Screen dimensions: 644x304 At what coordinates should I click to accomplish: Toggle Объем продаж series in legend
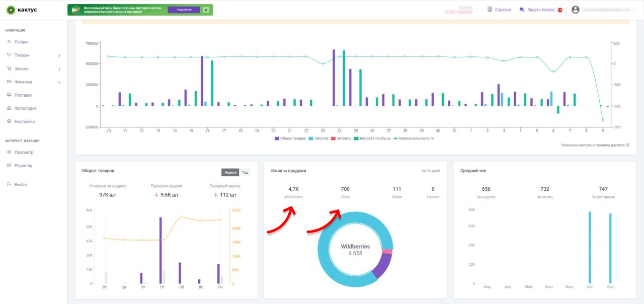(291, 138)
